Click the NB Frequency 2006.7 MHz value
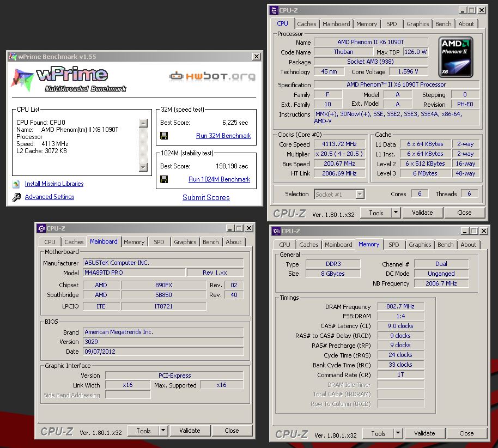 click(441, 283)
